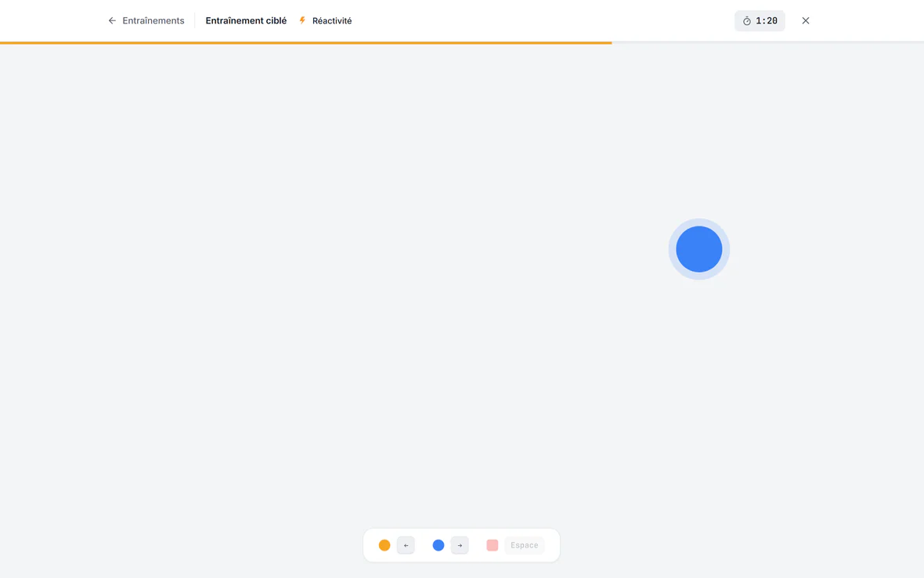The height and width of the screenshot is (578, 924).
Task: Click the small blue dot in the legend
Action: coord(439,545)
